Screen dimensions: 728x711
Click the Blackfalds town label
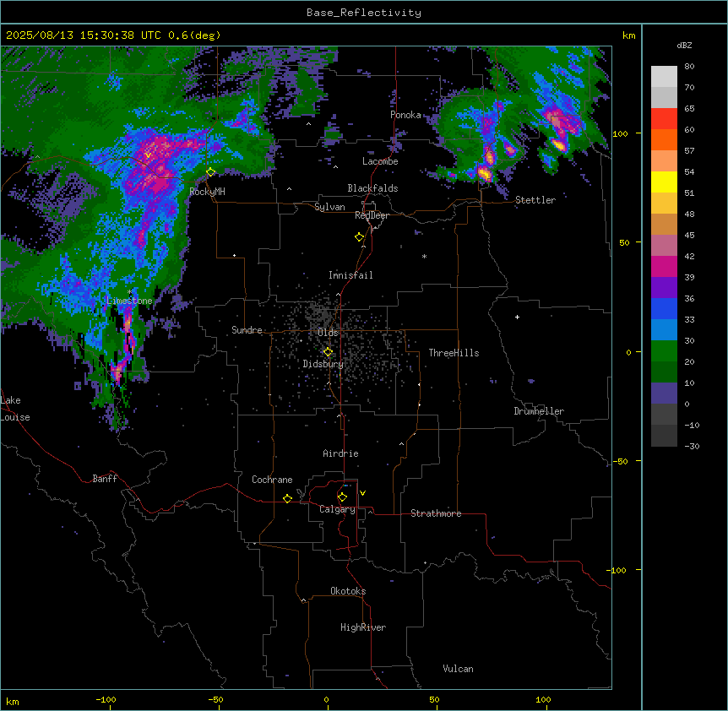(x=372, y=188)
